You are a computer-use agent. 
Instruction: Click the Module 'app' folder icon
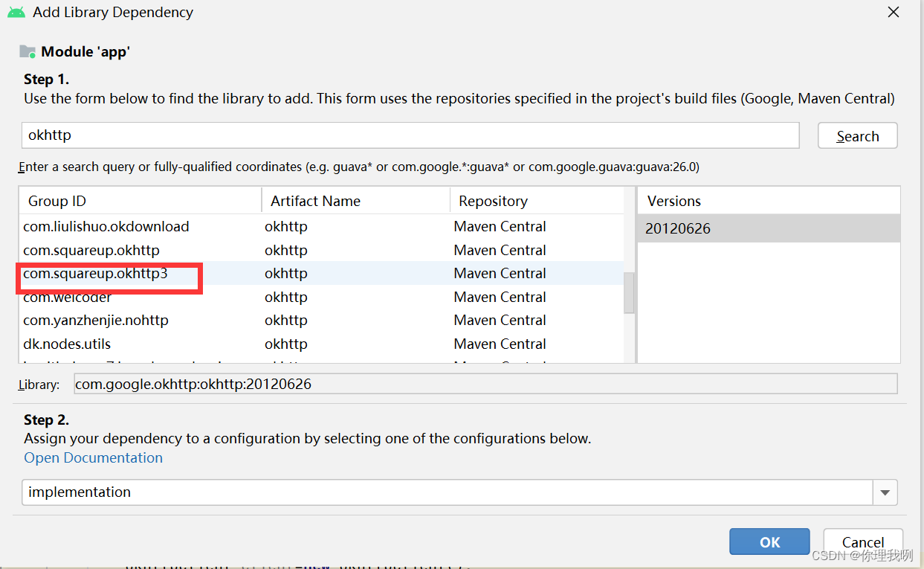coord(27,51)
